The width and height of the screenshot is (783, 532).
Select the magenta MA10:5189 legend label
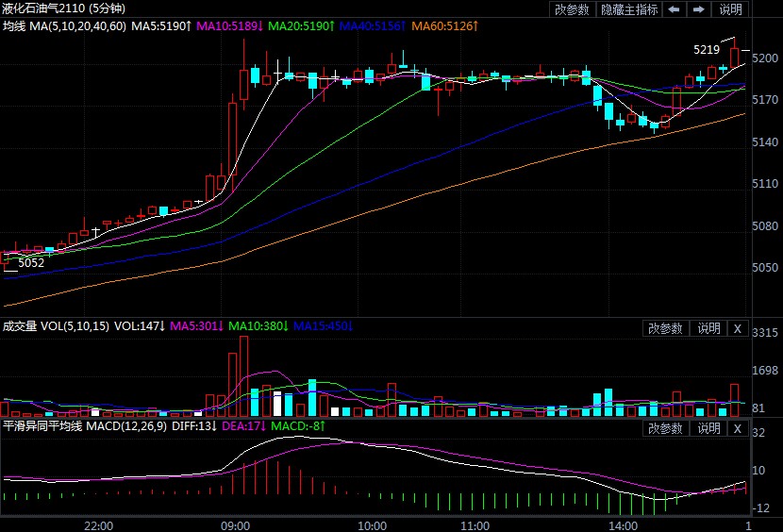(230, 25)
